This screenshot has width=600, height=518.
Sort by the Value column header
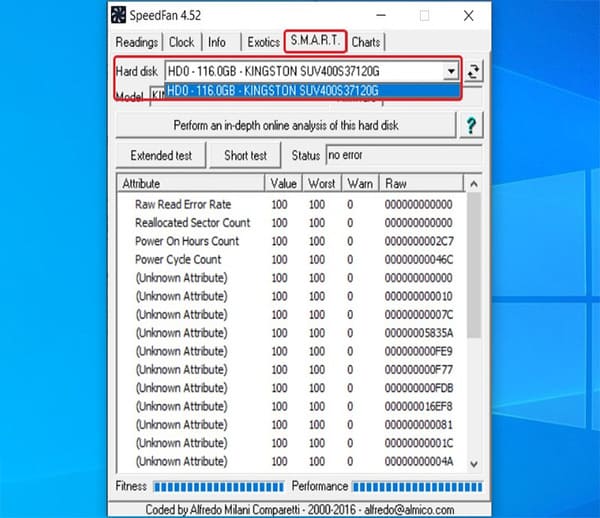click(283, 183)
